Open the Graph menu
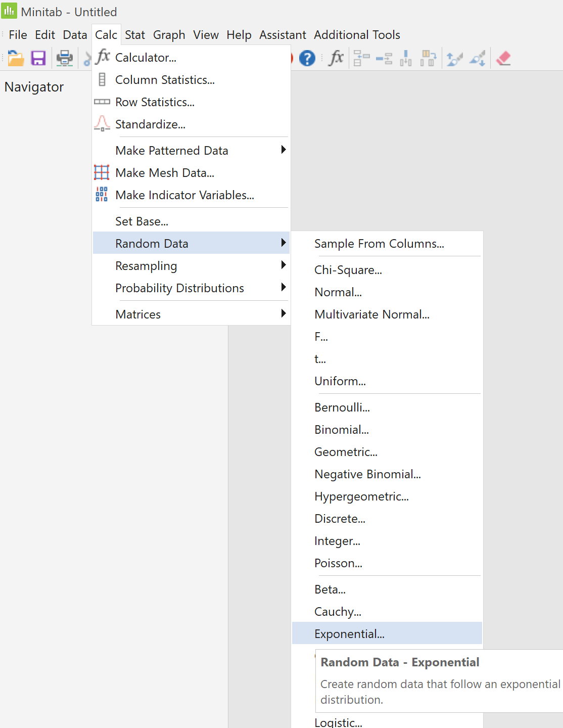Image resolution: width=563 pixels, height=728 pixels. pyautogui.click(x=169, y=35)
